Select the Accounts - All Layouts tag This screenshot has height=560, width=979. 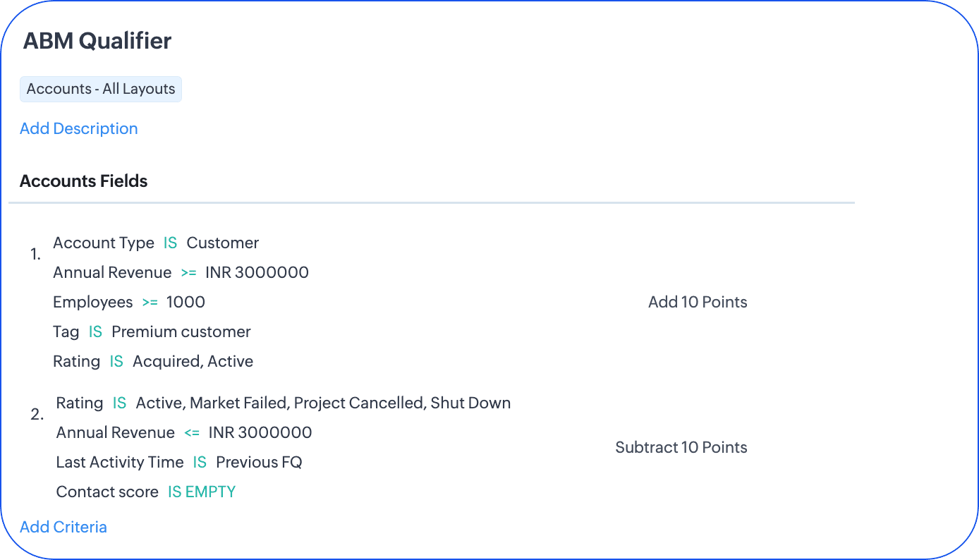coord(101,89)
